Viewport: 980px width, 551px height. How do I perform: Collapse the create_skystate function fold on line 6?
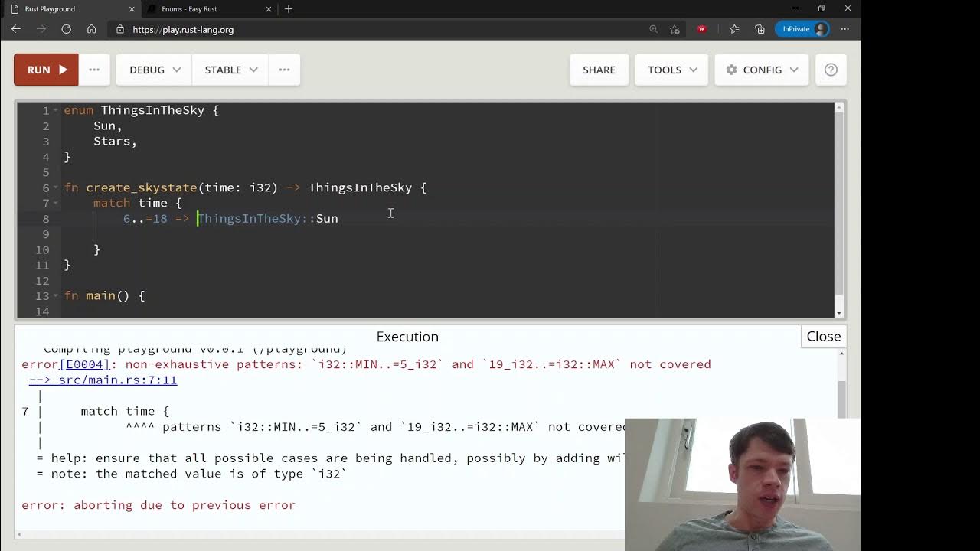tap(56, 188)
